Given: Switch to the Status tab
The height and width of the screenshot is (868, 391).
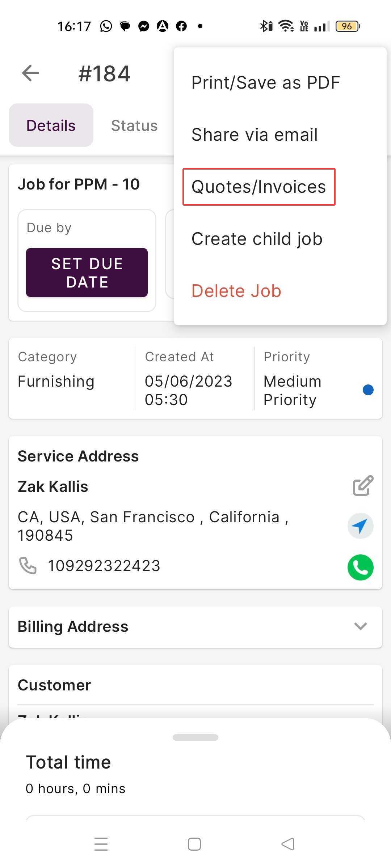Looking at the screenshot, I should (134, 125).
